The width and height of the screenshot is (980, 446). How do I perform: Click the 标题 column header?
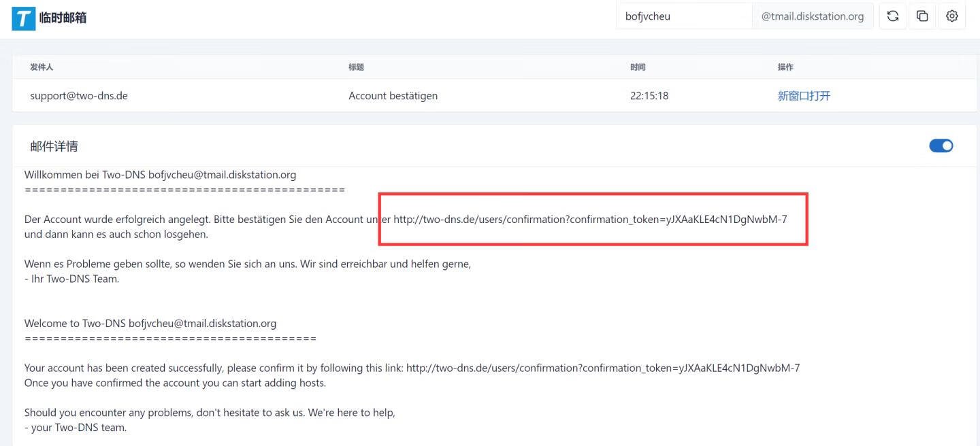(356, 67)
